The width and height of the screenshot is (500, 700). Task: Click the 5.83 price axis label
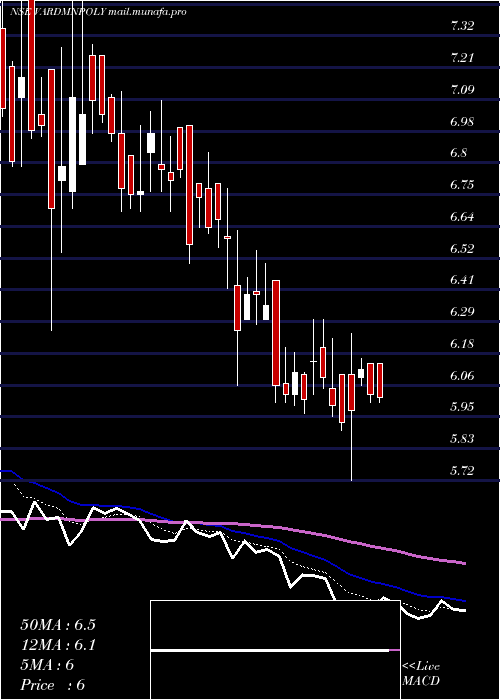click(x=462, y=439)
